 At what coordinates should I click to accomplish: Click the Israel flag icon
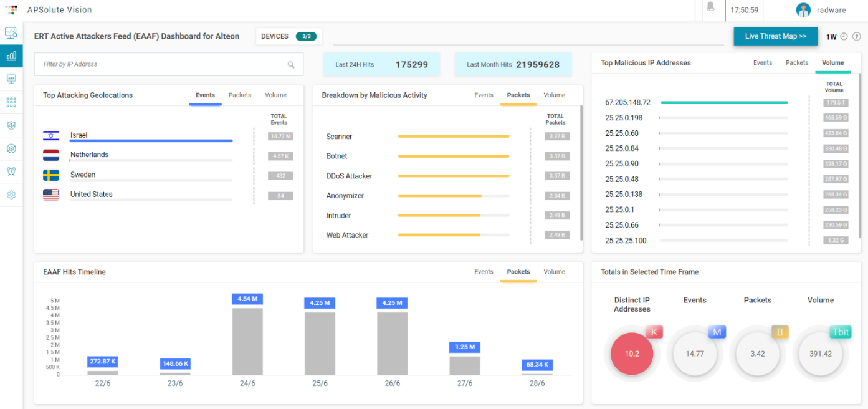click(x=51, y=135)
